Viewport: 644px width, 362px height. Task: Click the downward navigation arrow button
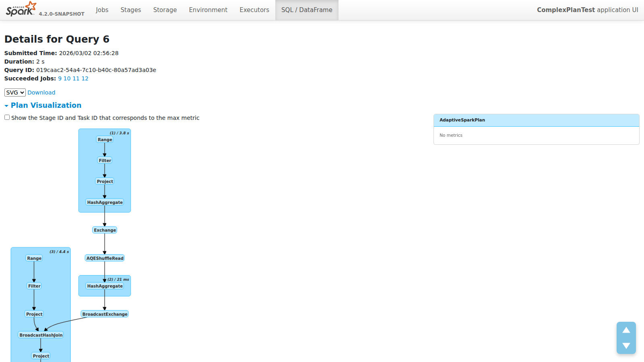(626, 345)
